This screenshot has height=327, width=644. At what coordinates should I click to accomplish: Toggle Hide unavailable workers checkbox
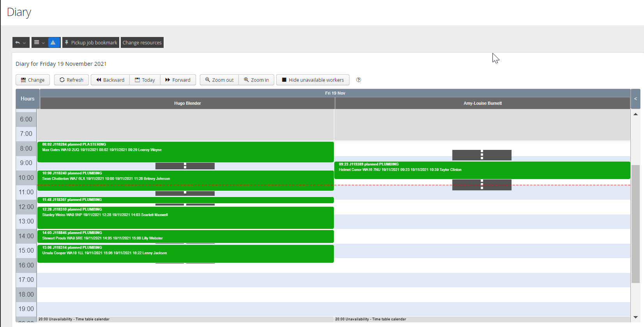coord(313,80)
